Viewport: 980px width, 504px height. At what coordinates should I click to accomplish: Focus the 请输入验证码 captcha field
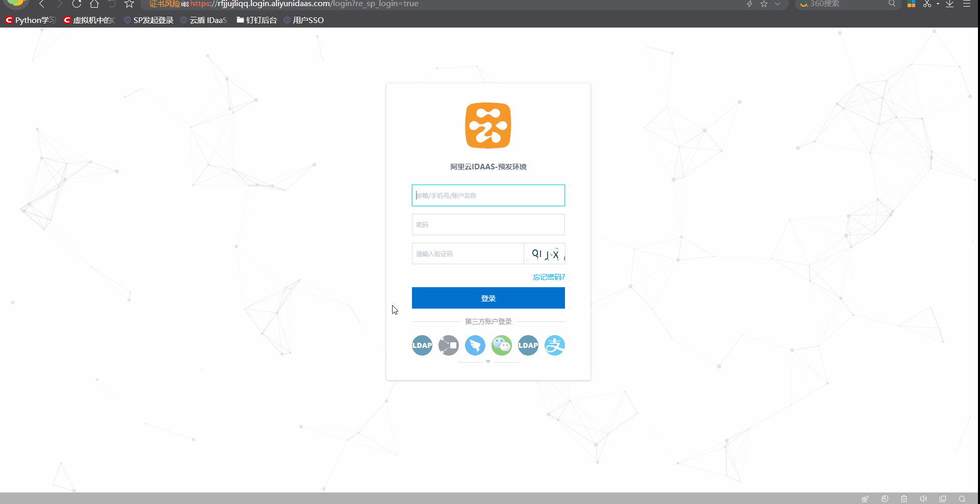[468, 254]
